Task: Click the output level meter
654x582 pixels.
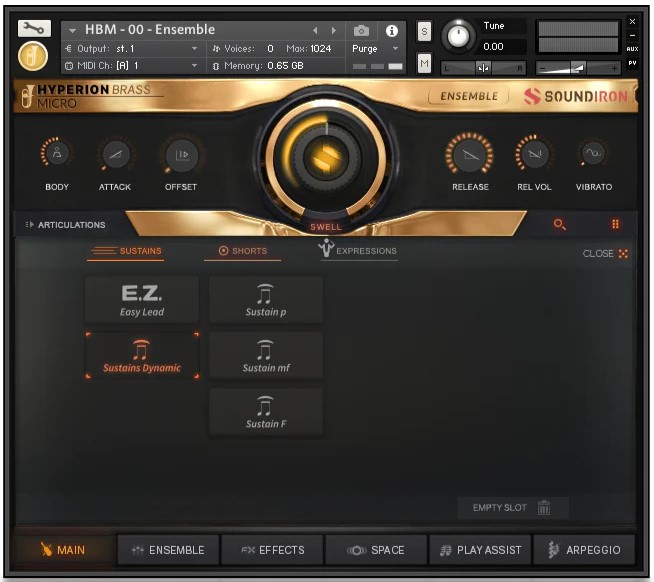Action: tap(578, 37)
